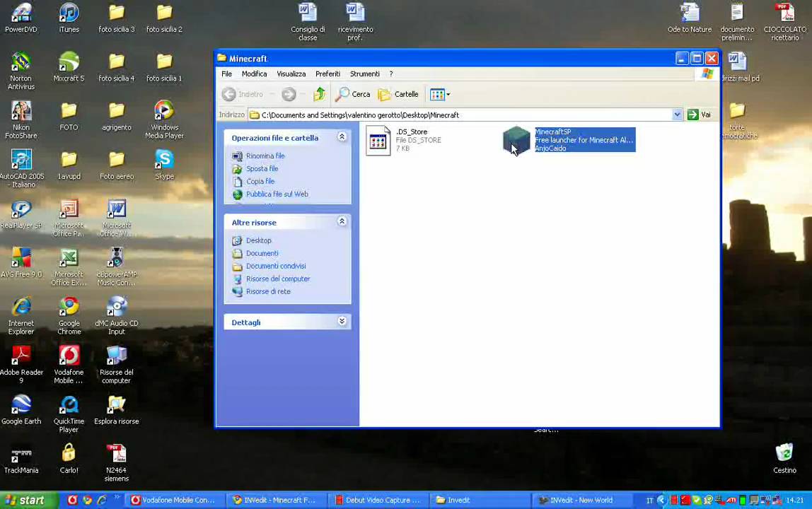Select the Nikon FotoShare desktop icon

coord(21,119)
